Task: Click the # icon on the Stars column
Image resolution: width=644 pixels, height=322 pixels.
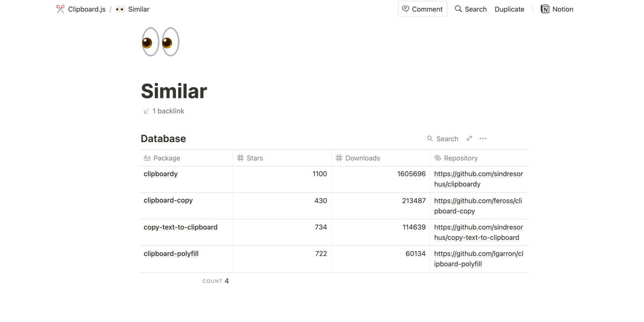Action: coord(239,158)
